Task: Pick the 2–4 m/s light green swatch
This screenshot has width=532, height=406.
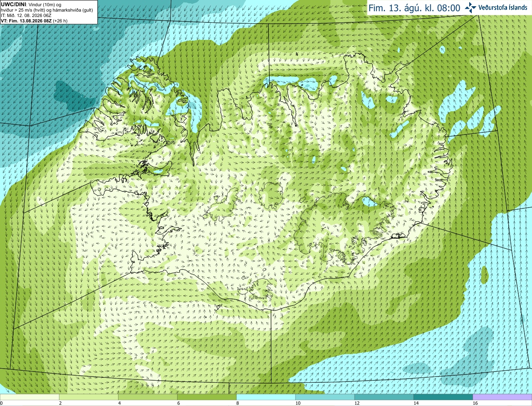Action: 89,397
